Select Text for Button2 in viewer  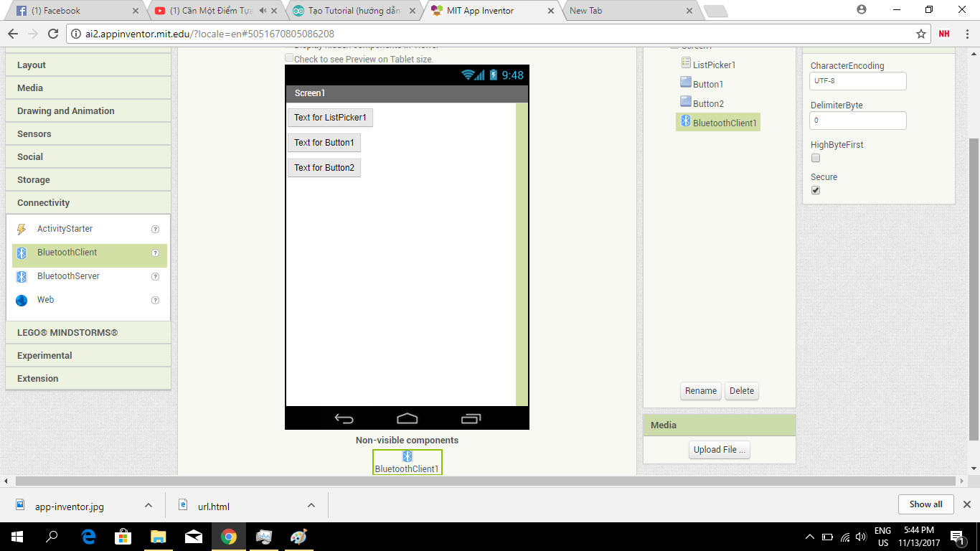tap(324, 168)
